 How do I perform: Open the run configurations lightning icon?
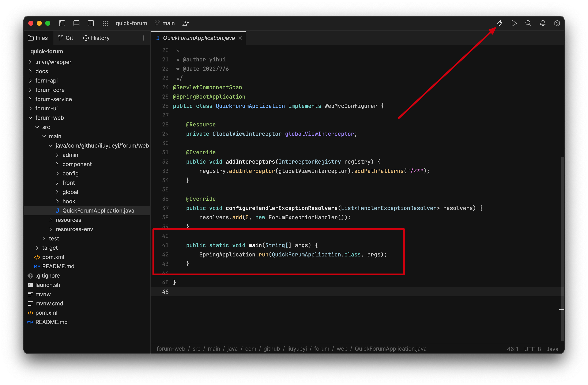(x=499, y=23)
